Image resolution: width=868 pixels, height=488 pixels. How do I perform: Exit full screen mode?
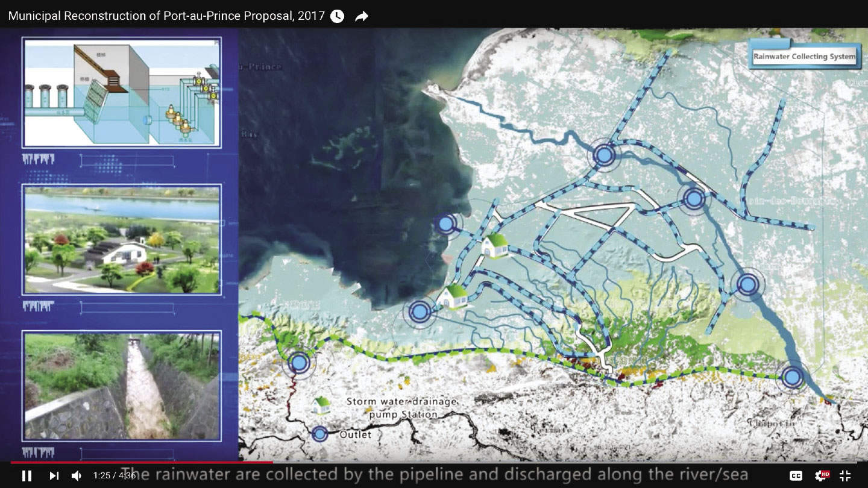pyautogui.click(x=845, y=476)
